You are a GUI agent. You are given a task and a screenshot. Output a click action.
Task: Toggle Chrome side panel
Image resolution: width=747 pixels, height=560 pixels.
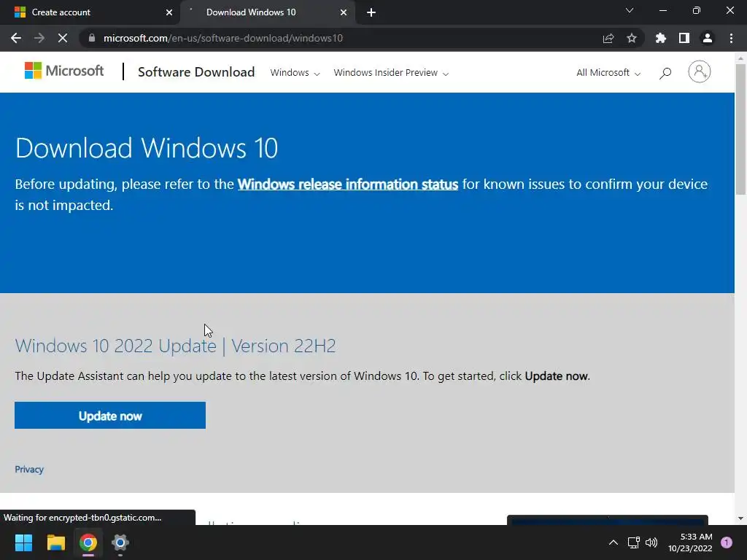tap(684, 38)
